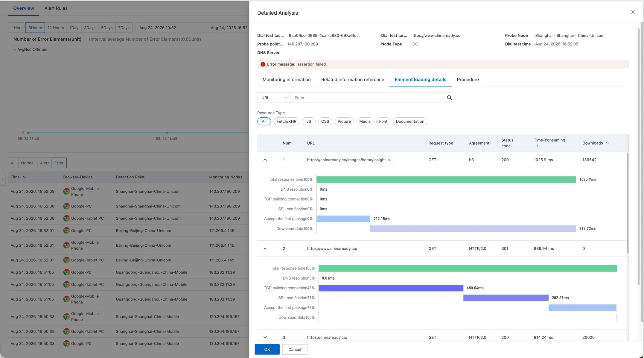Click the Cancel button
The height and width of the screenshot is (358, 644).
click(295, 349)
